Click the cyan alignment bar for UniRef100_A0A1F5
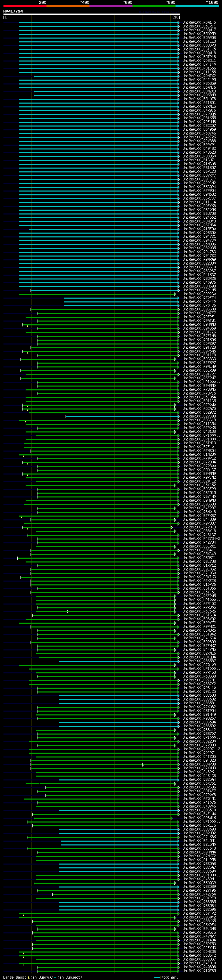222x980 pixels. coord(99,23)
